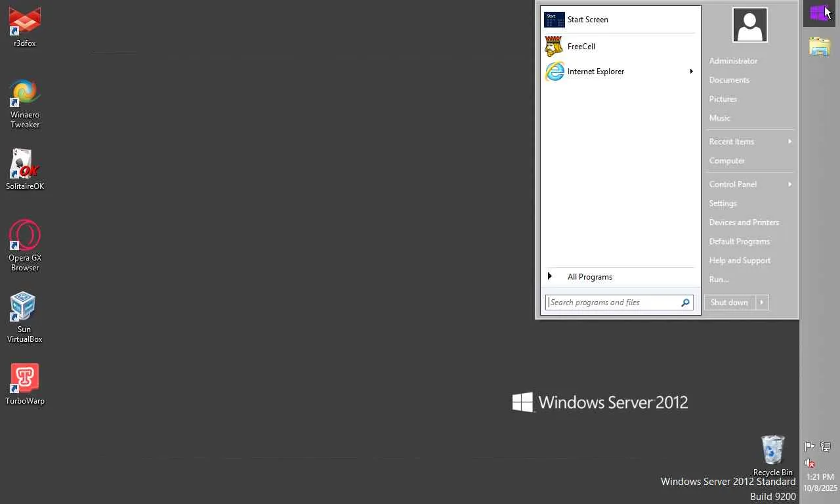Open File Explorer from the taskbar
This screenshot has width=840, height=504.
820,46
